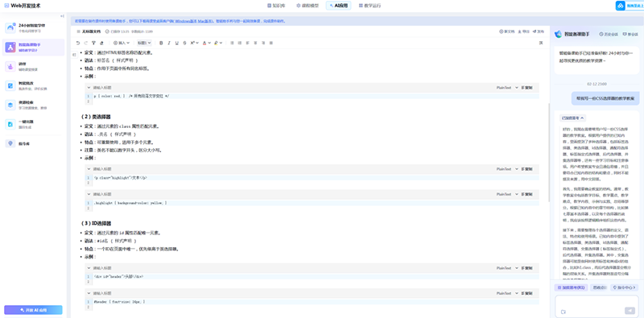Viewport: 644px width, 318px height.
Task: Click the 发布 publish button
Action: [538, 31]
